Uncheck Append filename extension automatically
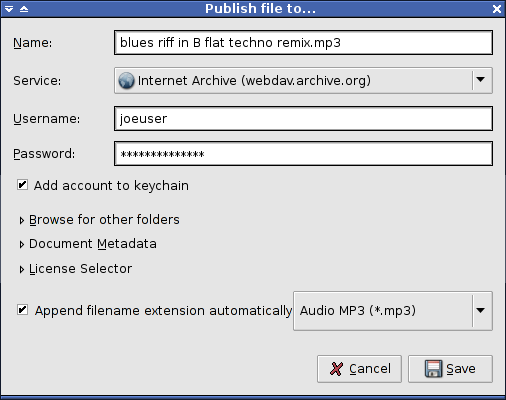The image size is (506, 400). [22, 310]
